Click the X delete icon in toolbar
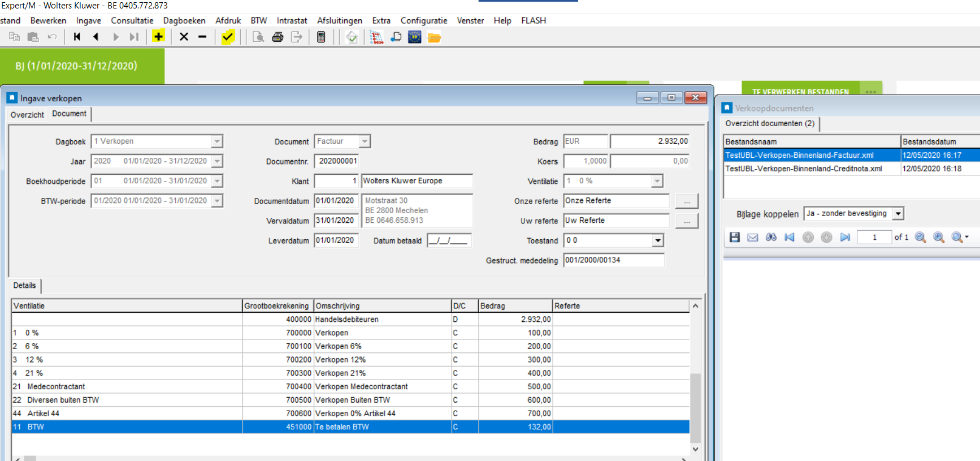The height and width of the screenshot is (461, 980). pyautogui.click(x=184, y=37)
